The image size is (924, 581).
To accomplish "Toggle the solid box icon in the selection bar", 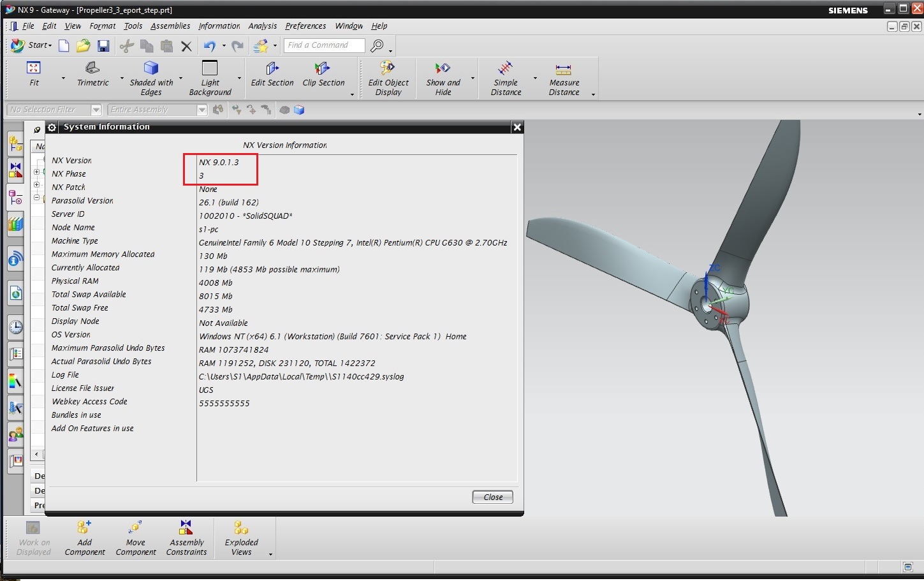I will click(299, 110).
